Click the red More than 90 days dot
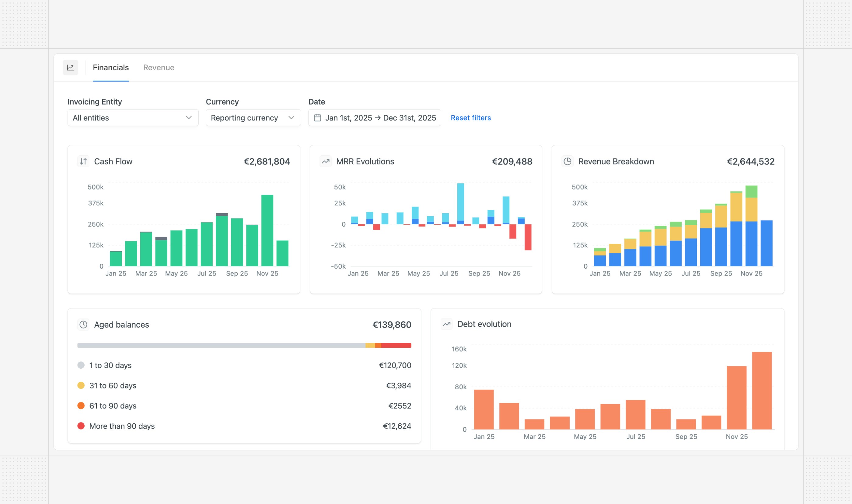 click(x=81, y=426)
